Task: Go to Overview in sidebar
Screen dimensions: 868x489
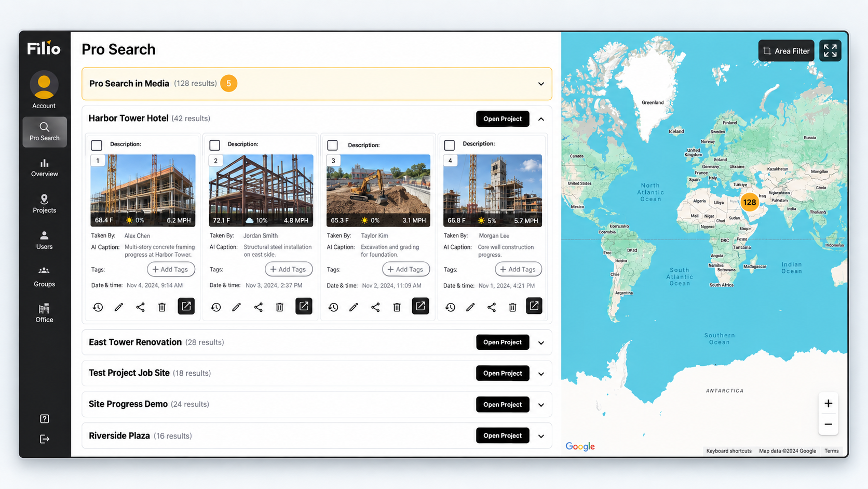Action: point(45,168)
